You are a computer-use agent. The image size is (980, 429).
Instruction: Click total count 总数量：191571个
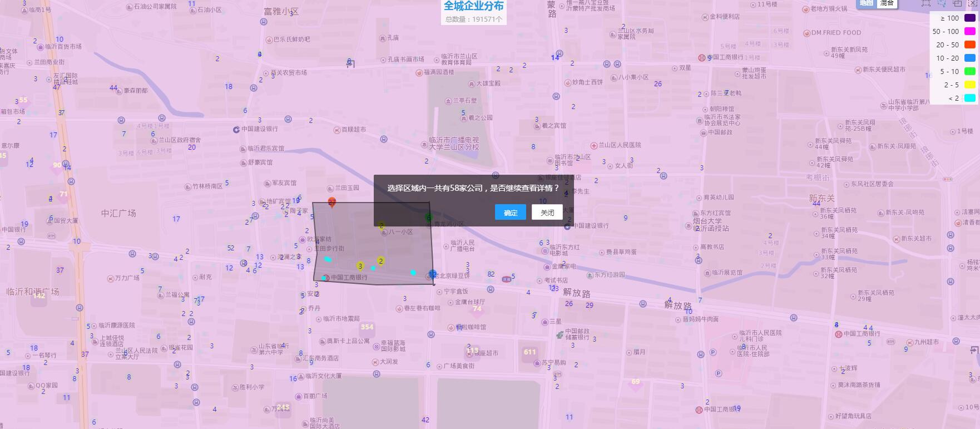click(474, 19)
